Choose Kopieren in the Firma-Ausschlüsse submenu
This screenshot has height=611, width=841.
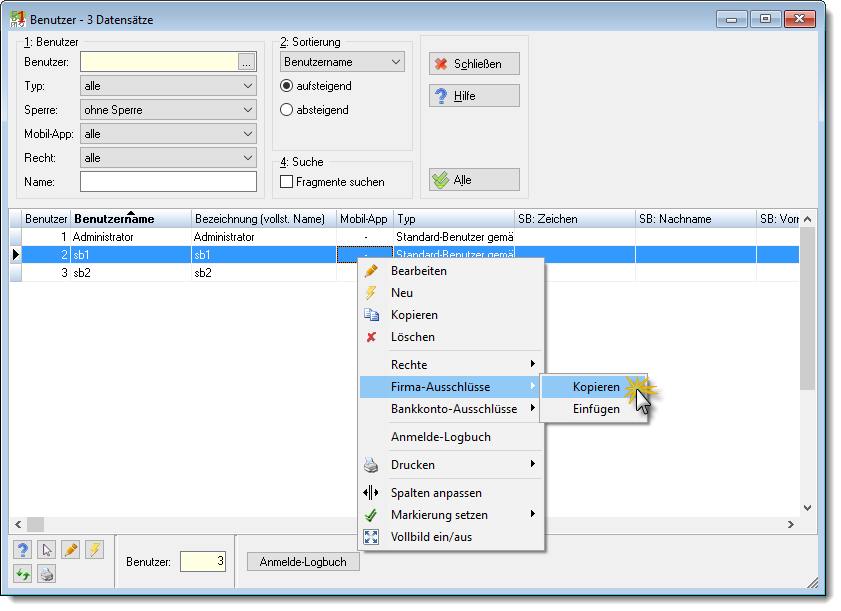pos(595,387)
